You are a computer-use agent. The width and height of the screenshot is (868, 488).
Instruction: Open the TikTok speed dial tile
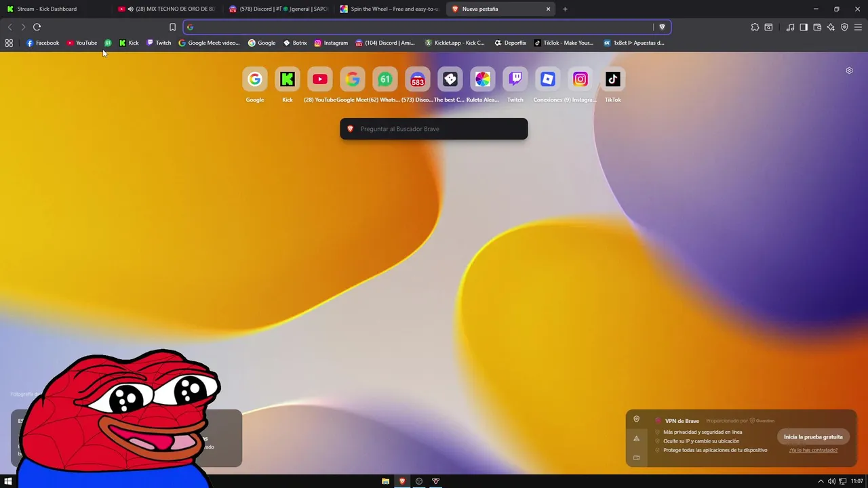pos(613,79)
